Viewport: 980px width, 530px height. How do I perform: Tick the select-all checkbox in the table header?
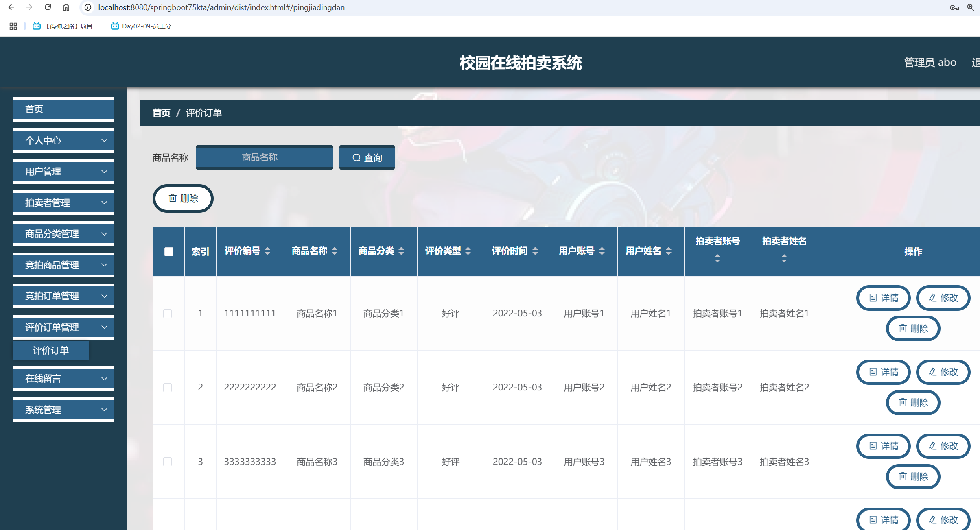[x=169, y=252]
